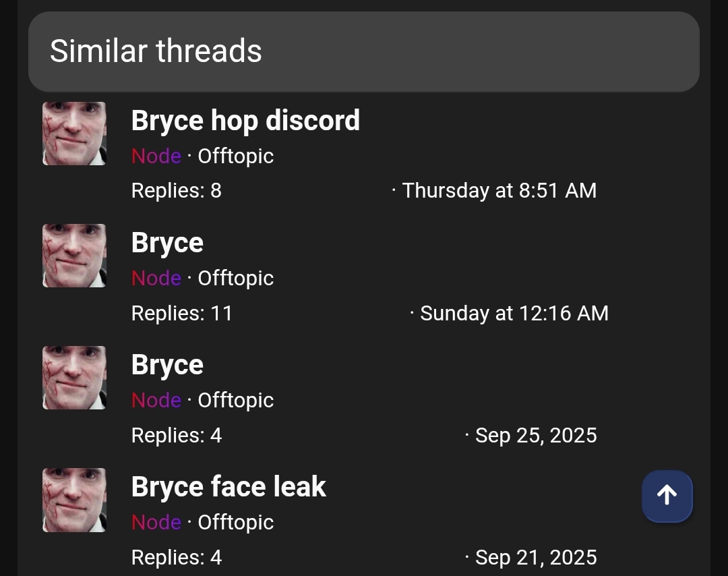728x576 pixels.
Task: Open the "Bryce face leak" thread
Action: [x=229, y=487]
